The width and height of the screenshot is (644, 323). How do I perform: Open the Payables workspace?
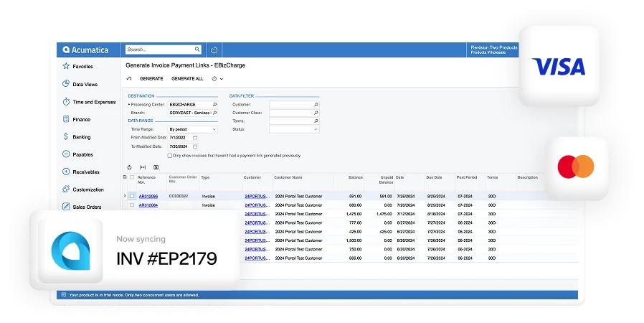(82, 154)
